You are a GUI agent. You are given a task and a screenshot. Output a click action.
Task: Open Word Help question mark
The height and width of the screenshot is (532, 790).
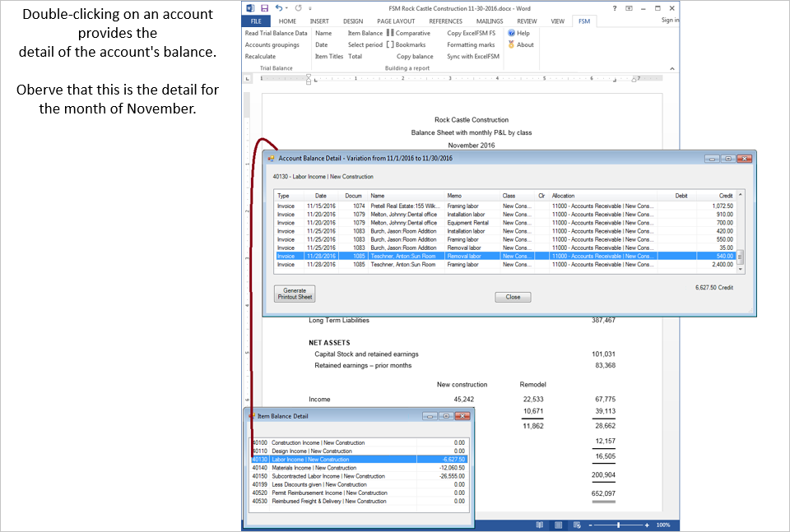click(615, 8)
